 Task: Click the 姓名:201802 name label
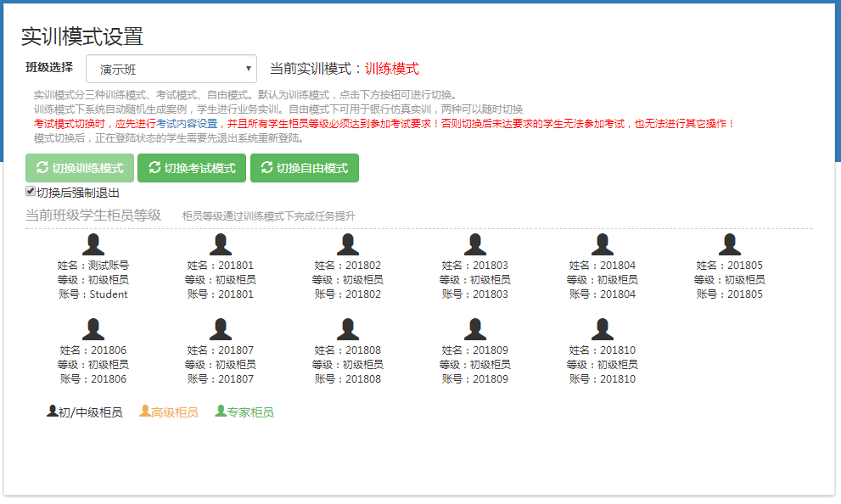point(348,266)
